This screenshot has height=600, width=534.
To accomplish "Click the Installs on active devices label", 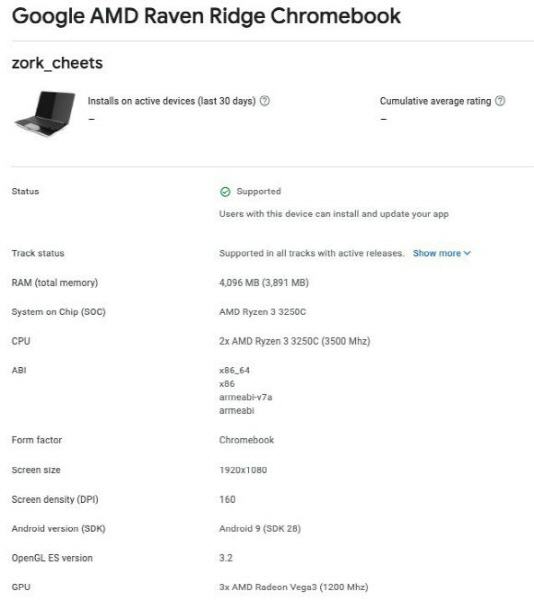I will [x=172, y=101].
